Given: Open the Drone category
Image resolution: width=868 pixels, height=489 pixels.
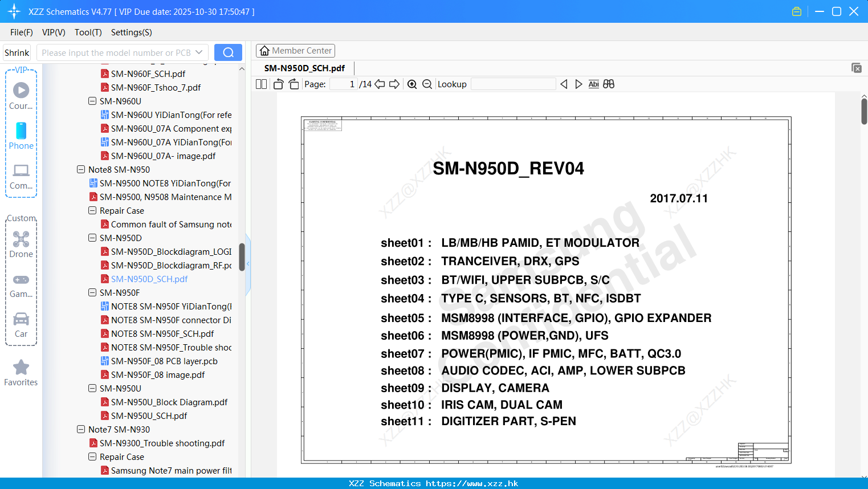Looking at the screenshot, I should (21, 244).
